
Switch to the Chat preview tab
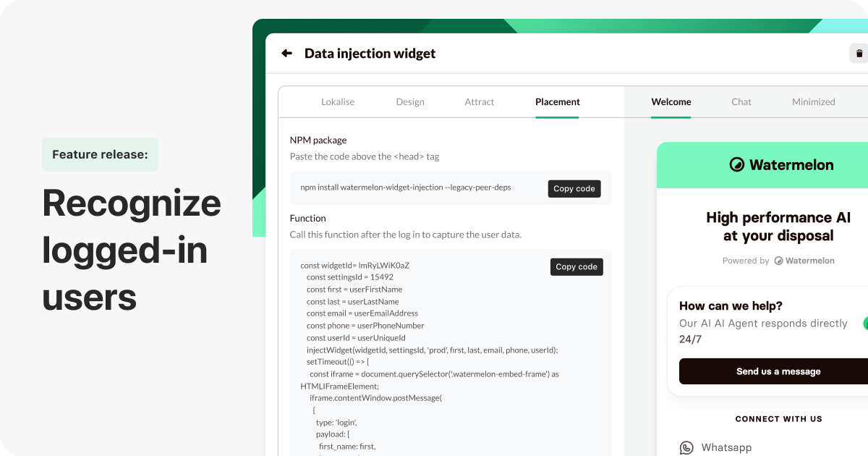point(741,101)
